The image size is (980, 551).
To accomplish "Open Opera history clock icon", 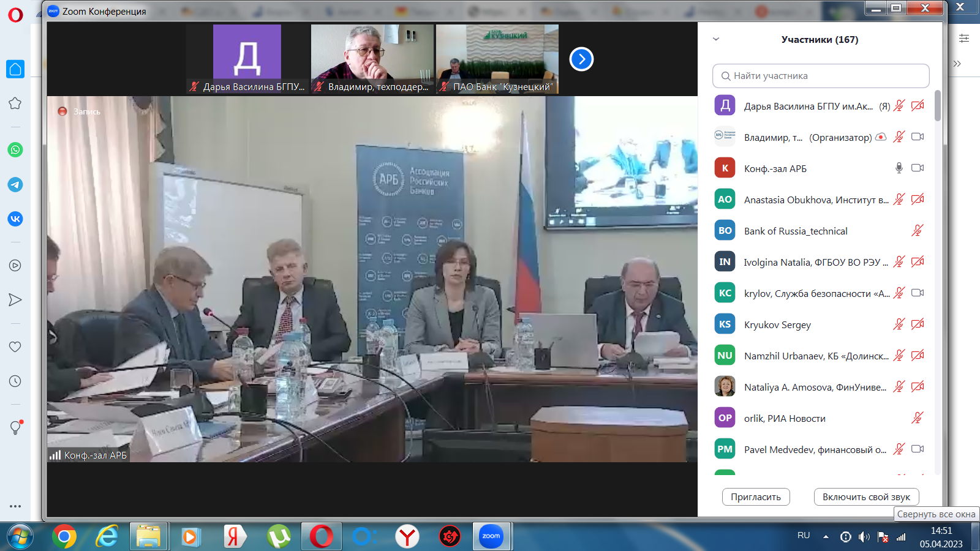I will coord(15,381).
